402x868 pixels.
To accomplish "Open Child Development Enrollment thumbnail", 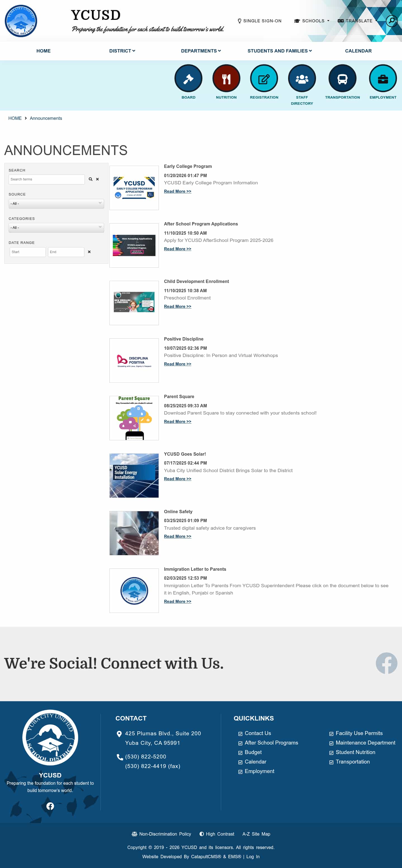I will point(134,303).
